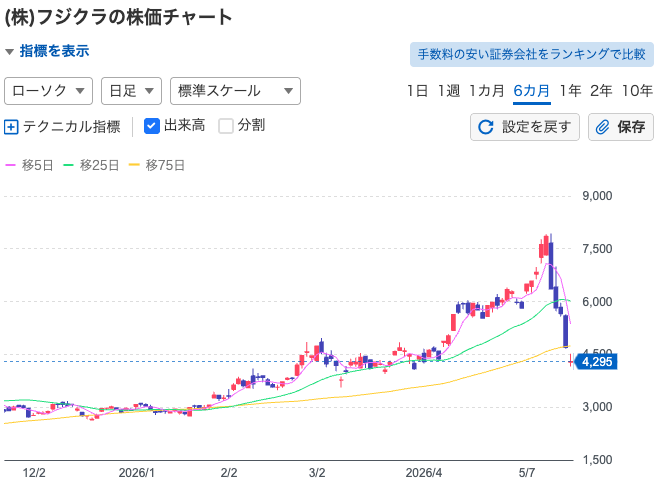
Task: Click the 9,000 price axis label
Action: pos(597,196)
